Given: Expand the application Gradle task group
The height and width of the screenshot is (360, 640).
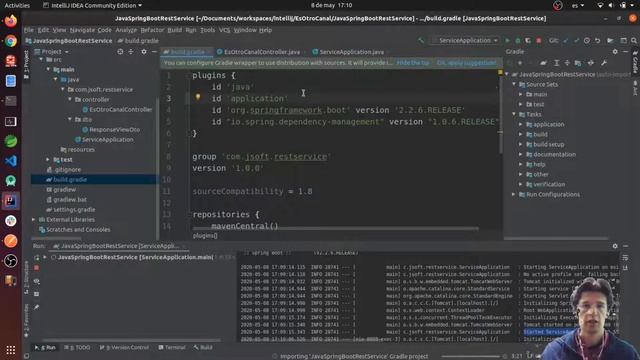Looking at the screenshot, I should tap(521, 124).
